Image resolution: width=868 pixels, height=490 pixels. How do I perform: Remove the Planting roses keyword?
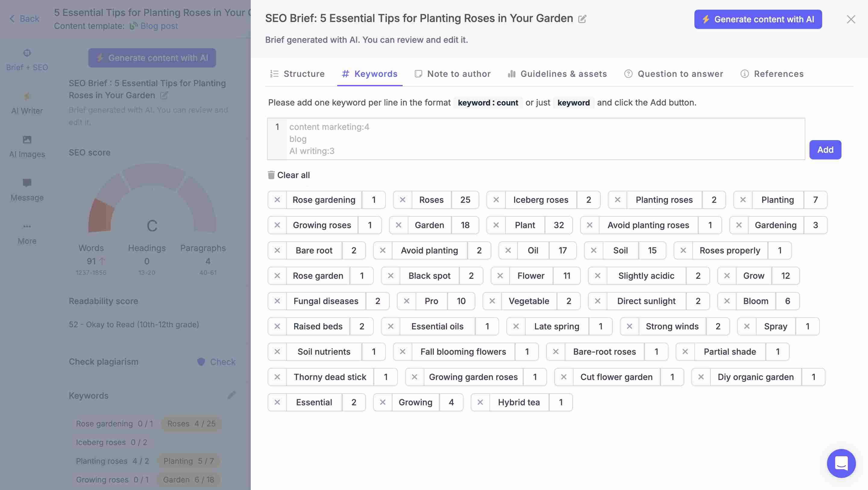coord(617,200)
